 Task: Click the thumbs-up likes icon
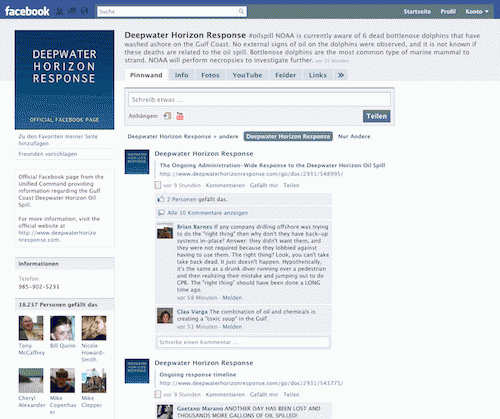point(161,199)
